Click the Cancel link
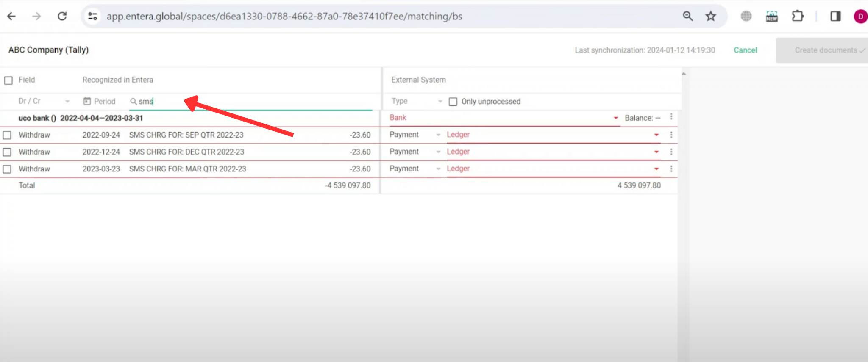 (745, 50)
